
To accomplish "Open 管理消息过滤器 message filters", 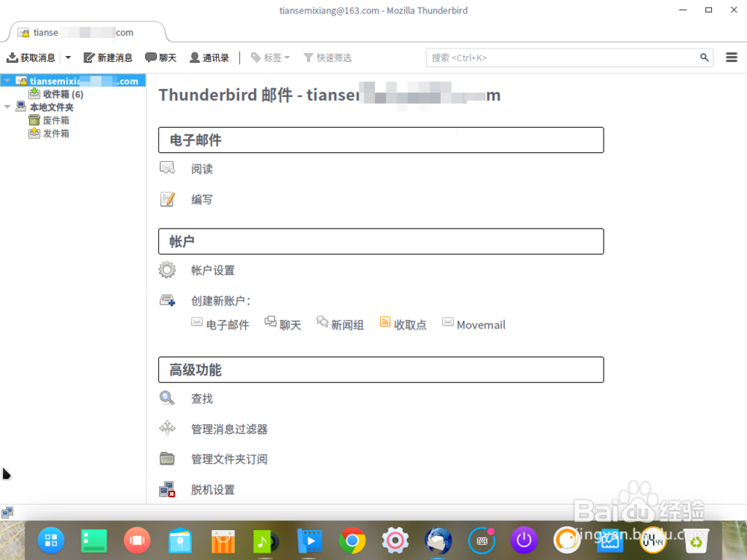I will point(229,429).
